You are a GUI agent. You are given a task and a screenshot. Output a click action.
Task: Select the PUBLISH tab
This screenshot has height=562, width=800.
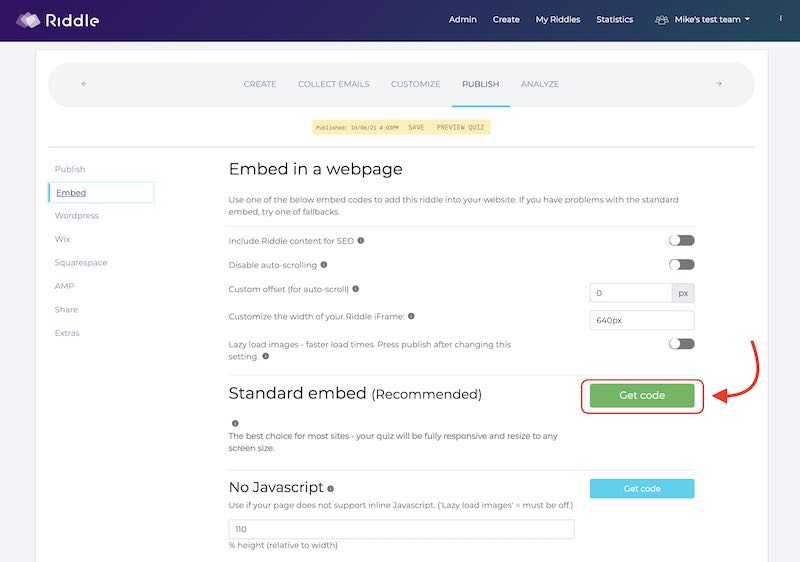481,84
